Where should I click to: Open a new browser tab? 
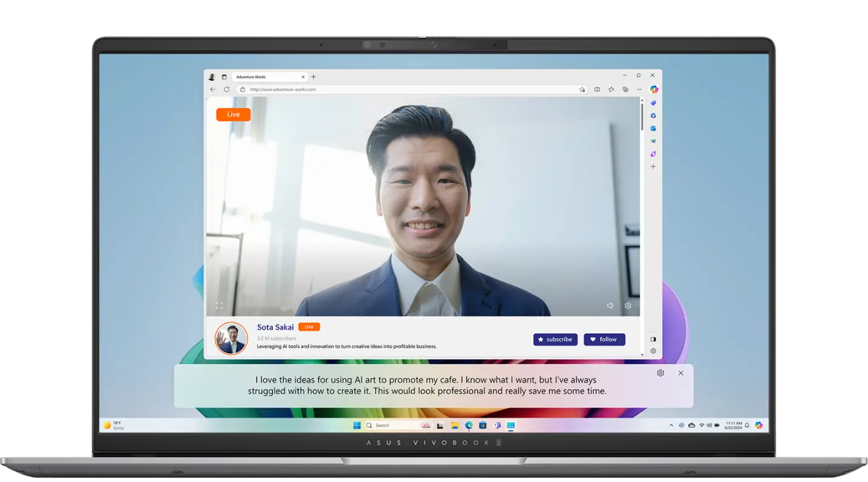click(x=314, y=77)
